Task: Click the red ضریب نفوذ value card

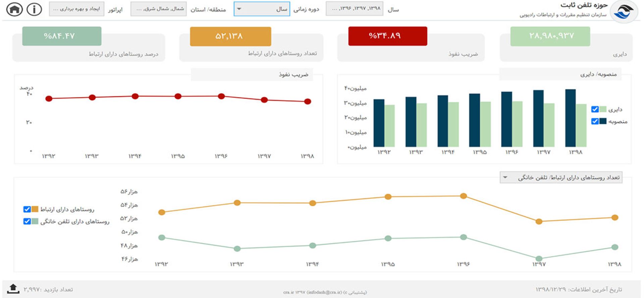Action: point(387,36)
